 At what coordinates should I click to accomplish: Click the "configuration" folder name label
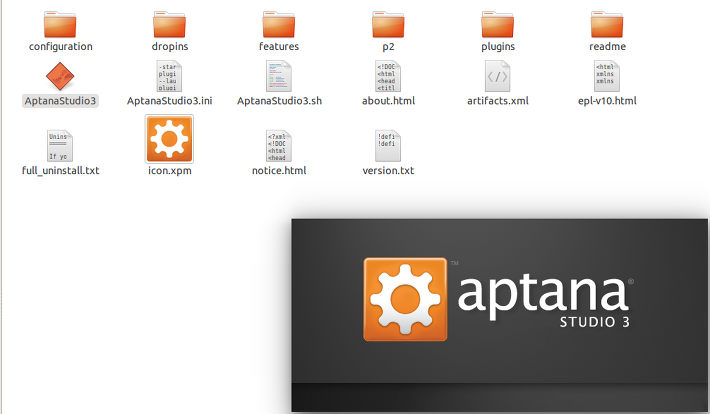point(61,46)
